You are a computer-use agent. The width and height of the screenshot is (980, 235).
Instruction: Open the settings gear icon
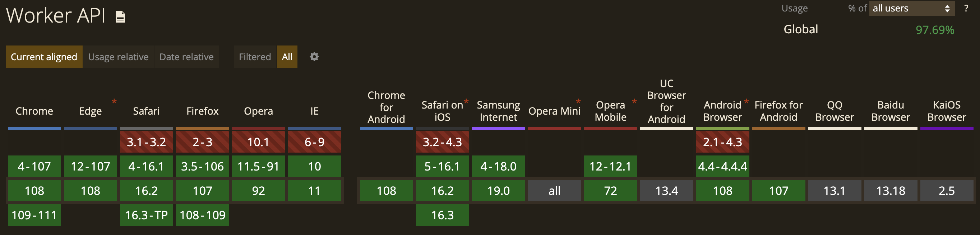point(314,57)
